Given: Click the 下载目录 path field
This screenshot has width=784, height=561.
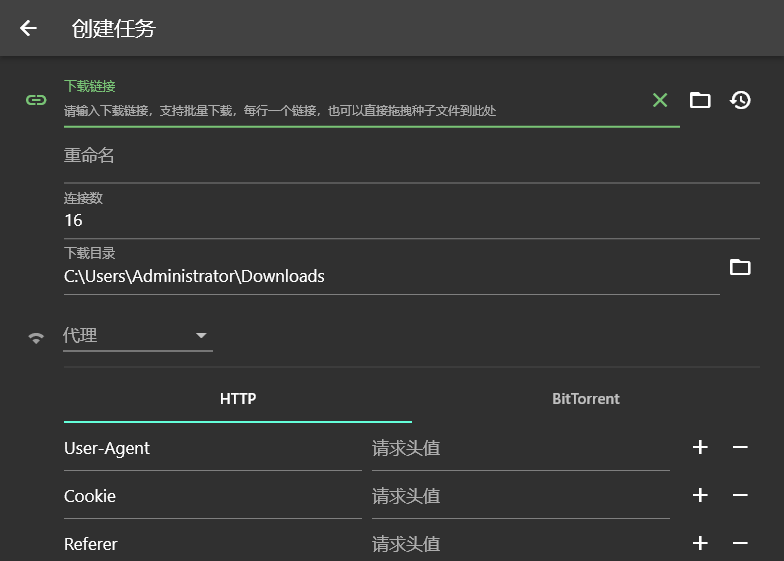Looking at the screenshot, I should coord(390,276).
